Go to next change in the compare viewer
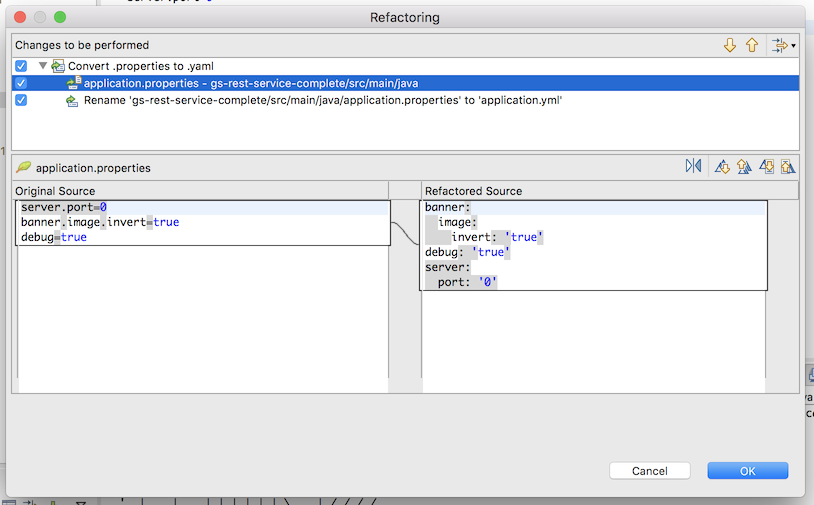Viewport: 814px width, 505px height. [766, 167]
